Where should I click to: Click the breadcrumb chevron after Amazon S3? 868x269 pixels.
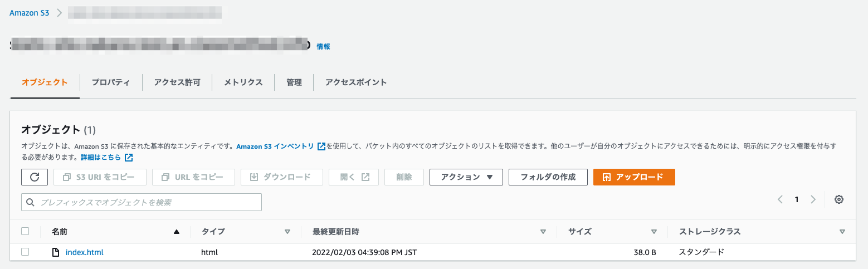click(59, 13)
